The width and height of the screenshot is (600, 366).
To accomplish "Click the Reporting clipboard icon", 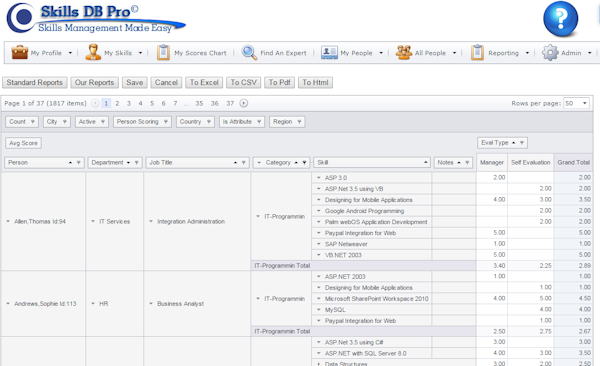I will coord(477,52).
